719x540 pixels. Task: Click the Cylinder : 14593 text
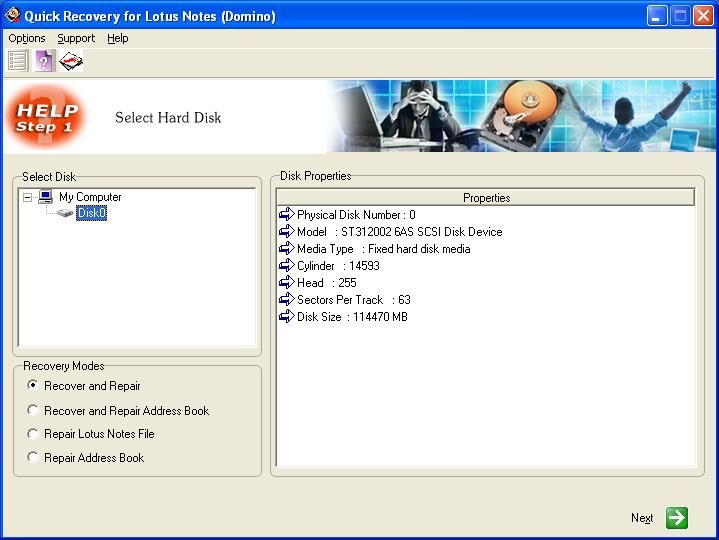point(338,266)
